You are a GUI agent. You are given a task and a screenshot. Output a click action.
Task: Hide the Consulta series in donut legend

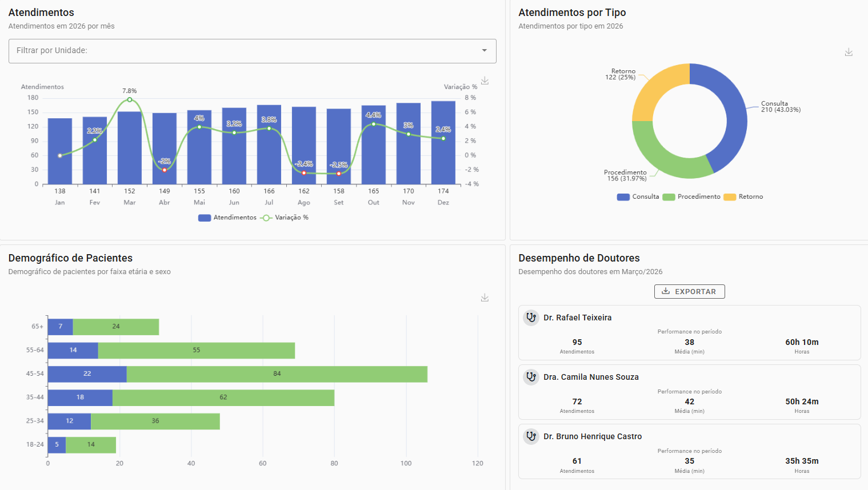(x=638, y=197)
